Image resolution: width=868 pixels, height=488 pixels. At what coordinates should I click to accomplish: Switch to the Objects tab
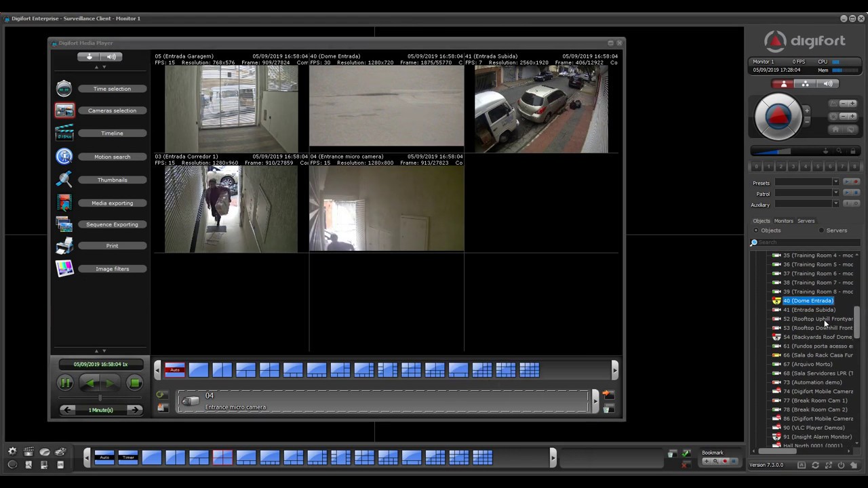(x=761, y=221)
